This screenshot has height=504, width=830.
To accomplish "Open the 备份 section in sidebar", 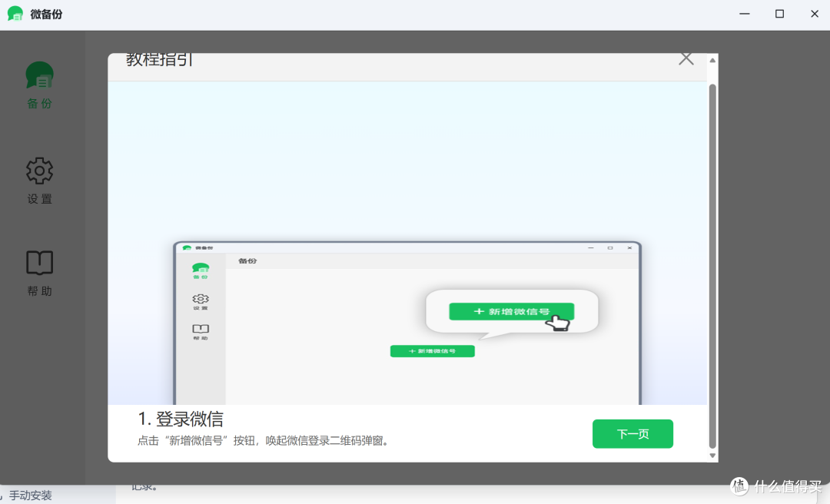I will click(x=40, y=85).
